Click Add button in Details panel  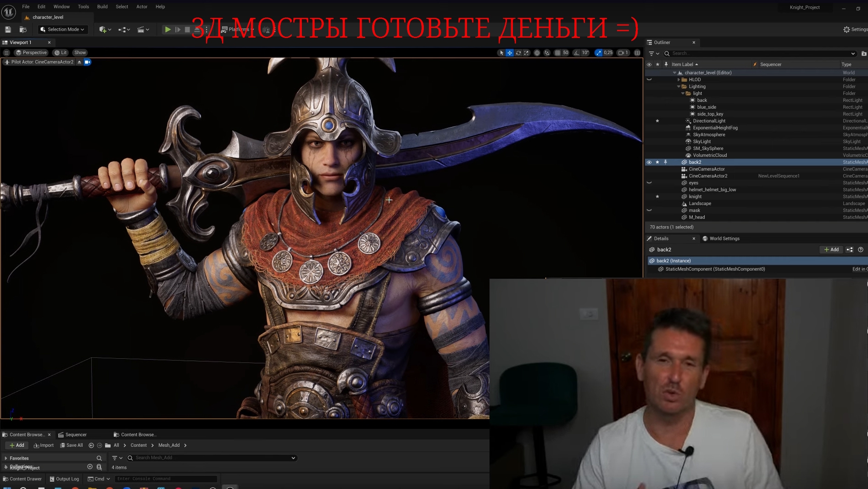[831, 250]
